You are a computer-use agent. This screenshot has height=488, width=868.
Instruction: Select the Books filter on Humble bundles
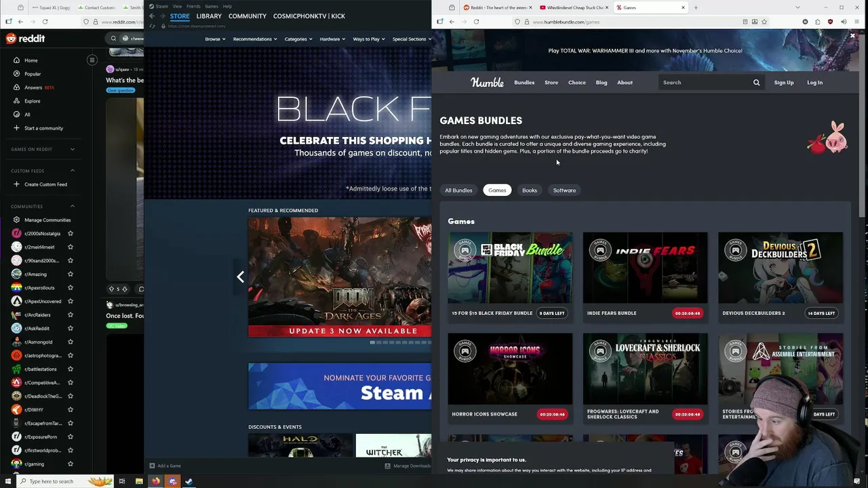pos(530,190)
